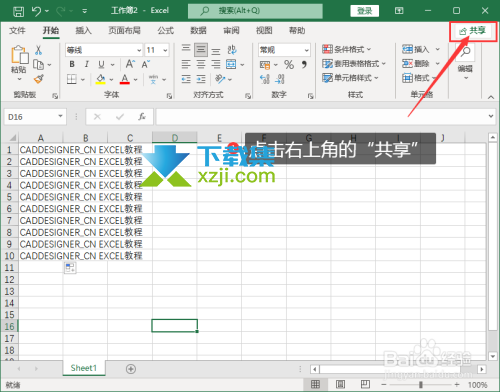Add a new sheet with plus icon
This screenshot has width=500, height=392.
point(131,369)
